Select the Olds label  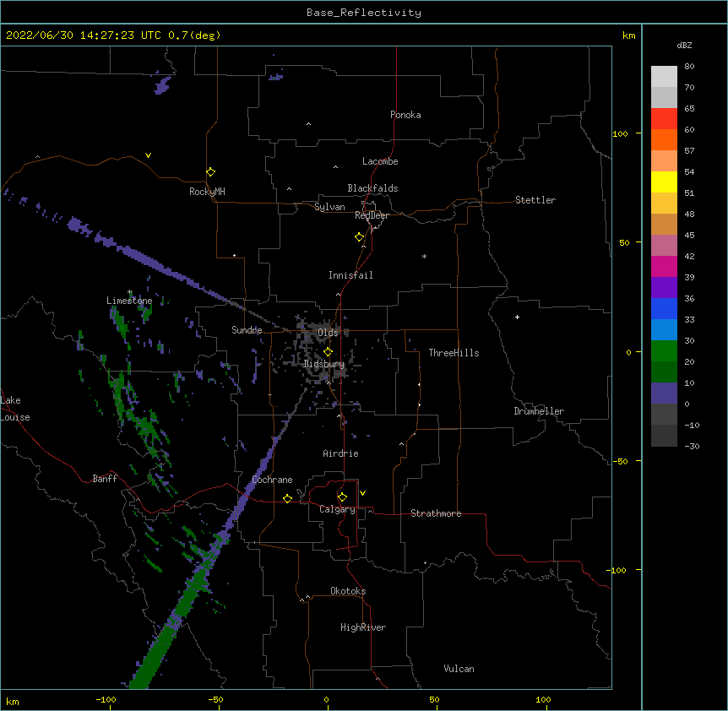click(328, 333)
